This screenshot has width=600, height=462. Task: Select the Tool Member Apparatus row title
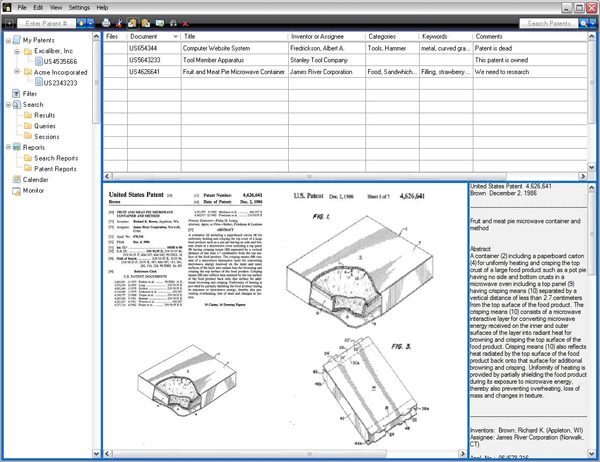[213, 60]
